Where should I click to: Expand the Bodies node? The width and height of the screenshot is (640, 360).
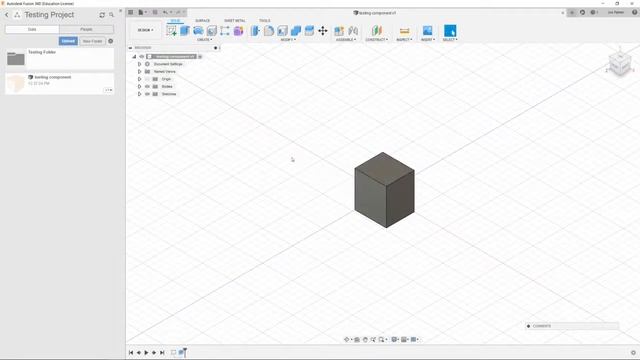pyautogui.click(x=140, y=87)
